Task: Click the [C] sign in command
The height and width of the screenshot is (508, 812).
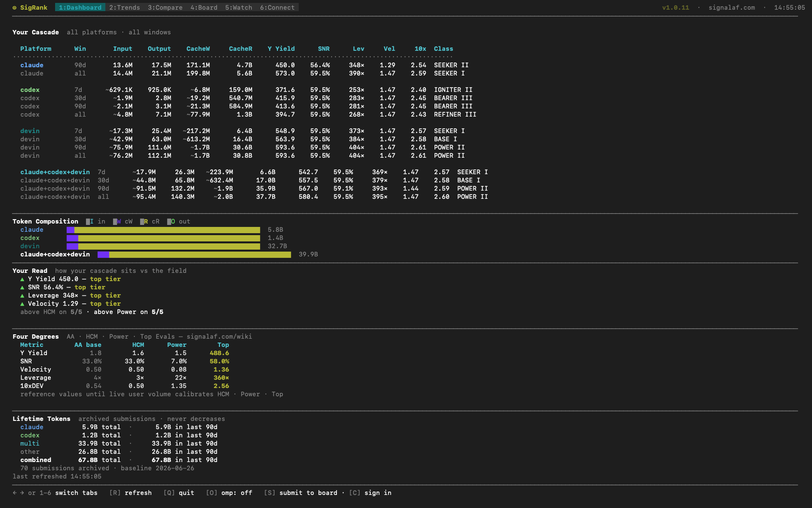Action: point(370,493)
